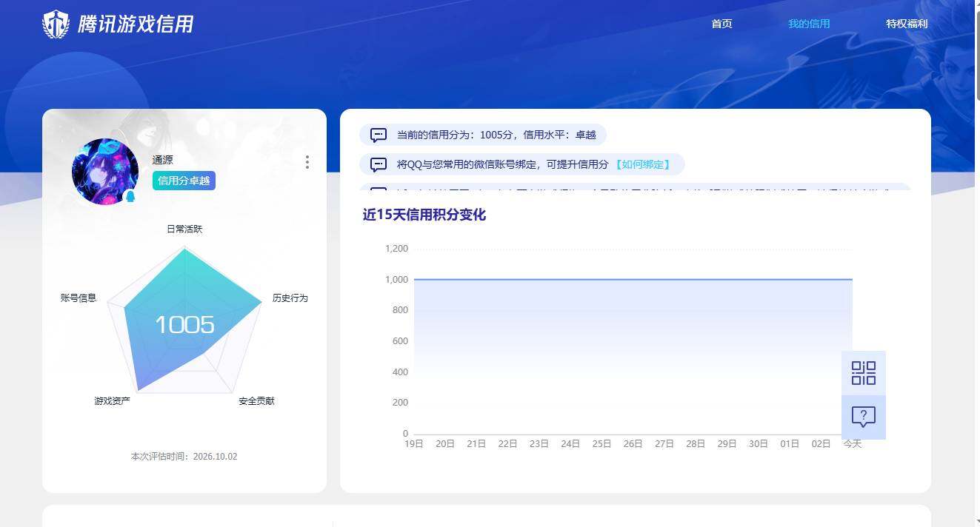This screenshot has width=980, height=527.
Task: Open the 【如何绑定】 link
Action: click(x=642, y=164)
